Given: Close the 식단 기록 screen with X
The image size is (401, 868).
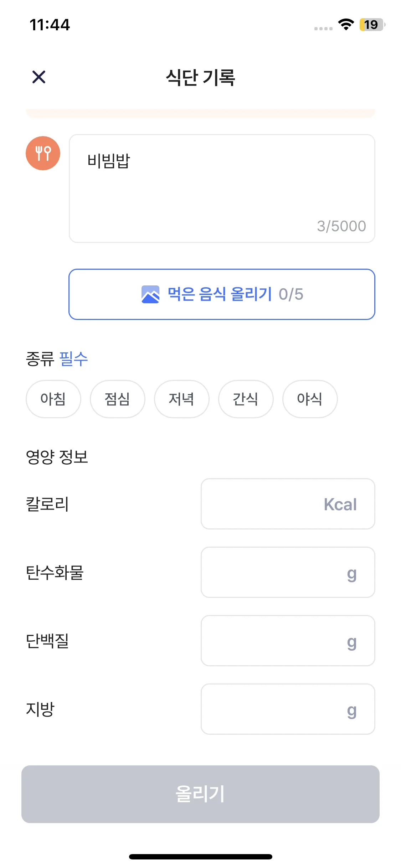Looking at the screenshot, I should pos(39,77).
